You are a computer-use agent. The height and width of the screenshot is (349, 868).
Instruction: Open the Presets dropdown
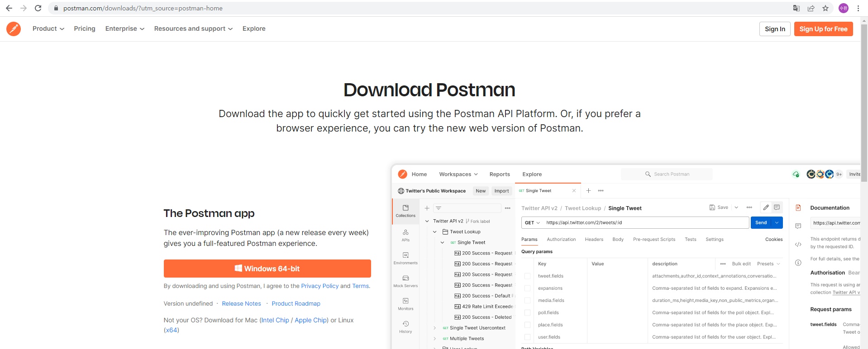coord(768,264)
